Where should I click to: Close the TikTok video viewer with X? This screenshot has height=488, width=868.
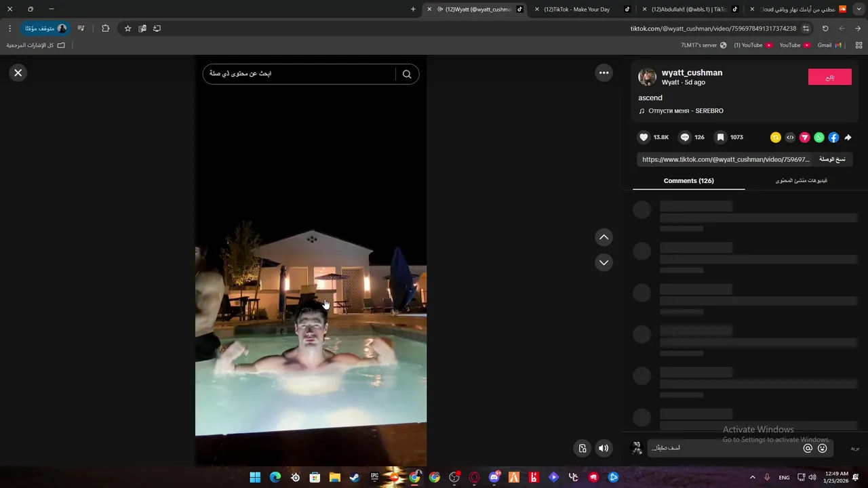click(18, 73)
